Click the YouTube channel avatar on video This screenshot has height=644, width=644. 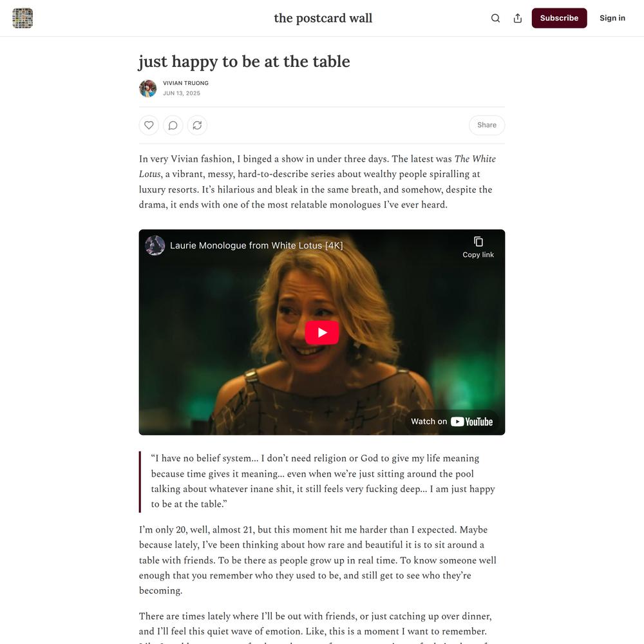click(155, 245)
